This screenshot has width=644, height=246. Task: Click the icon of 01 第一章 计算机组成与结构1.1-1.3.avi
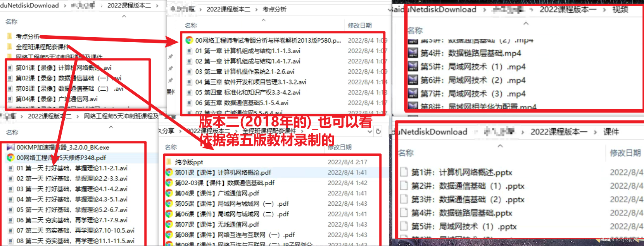click(189, 51)
